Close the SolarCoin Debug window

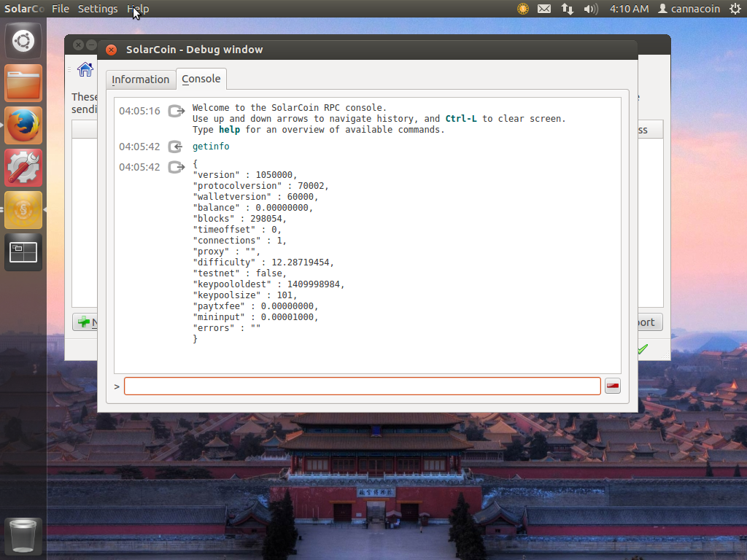point(111,50)
